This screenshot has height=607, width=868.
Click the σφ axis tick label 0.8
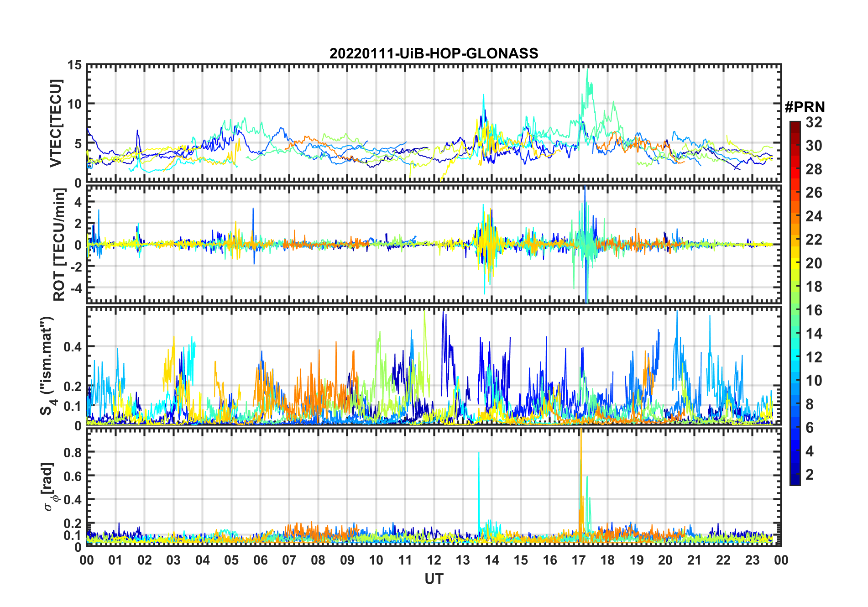tap(73, 452)
